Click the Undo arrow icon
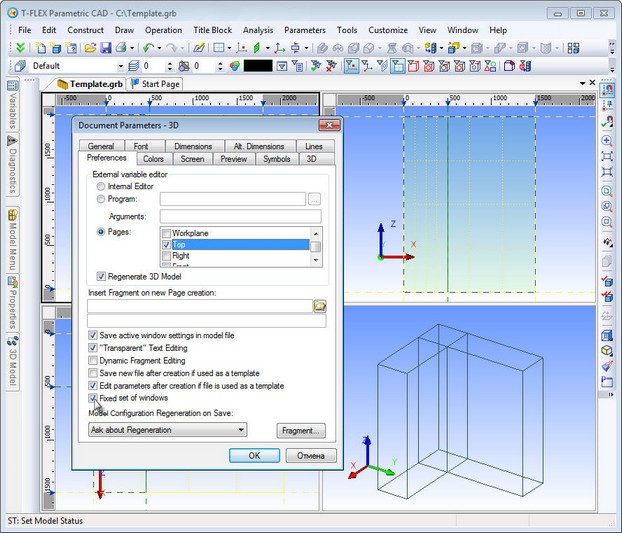Image resolution: width=622 pixels, height=533 pixels. pos(147,47)
